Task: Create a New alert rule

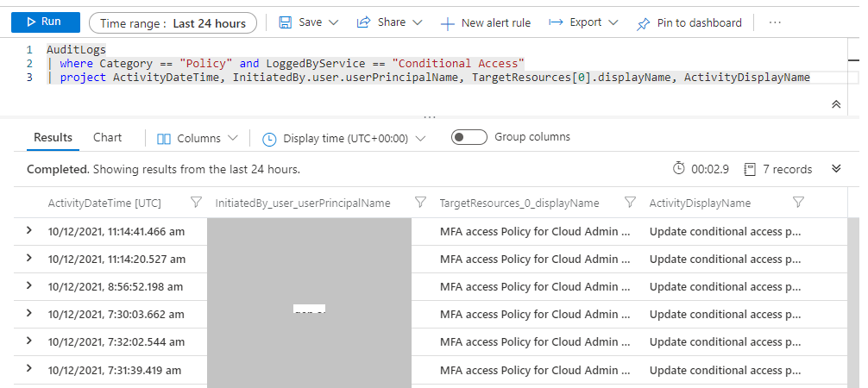Action: click(x=486, y=22)
